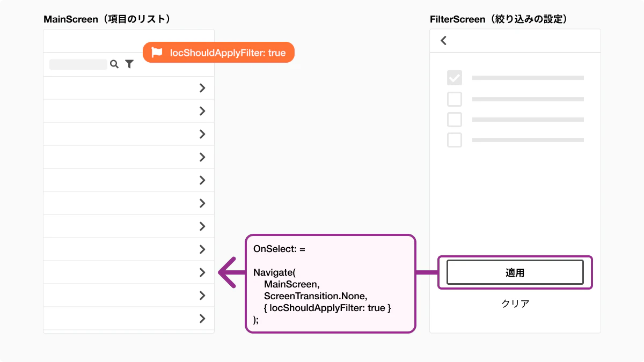Image resolution: width=644 pixels, height=362 pixels.
Task: Click the locShouldApplyFilter: true badge text
Action: [228, 53]
